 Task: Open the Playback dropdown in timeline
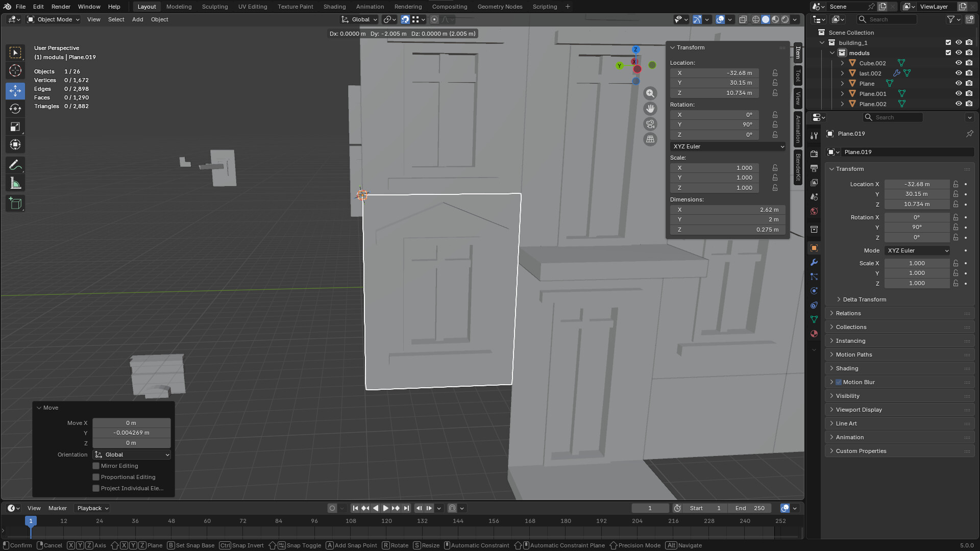click(x=93, y=508)
